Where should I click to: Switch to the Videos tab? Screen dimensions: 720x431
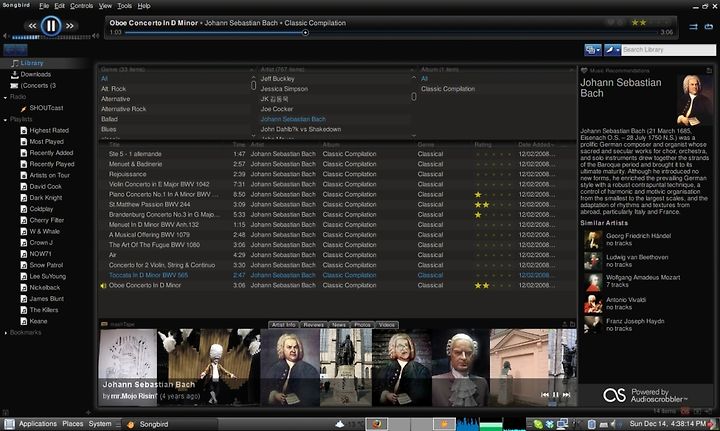coord(387,325)
